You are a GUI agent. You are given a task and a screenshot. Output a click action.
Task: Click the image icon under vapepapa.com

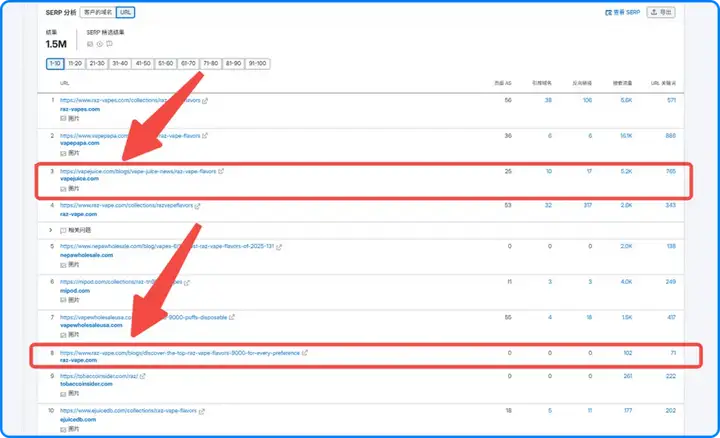click(x=63, y=153)
